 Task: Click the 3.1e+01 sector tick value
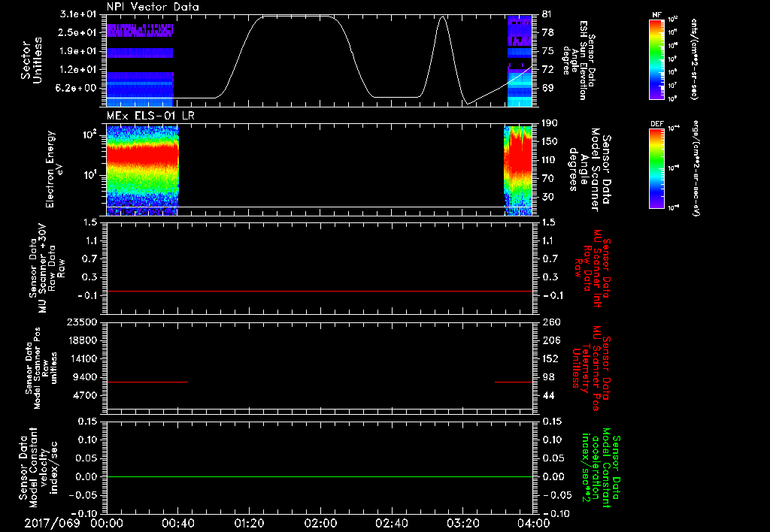click(78, 14)
